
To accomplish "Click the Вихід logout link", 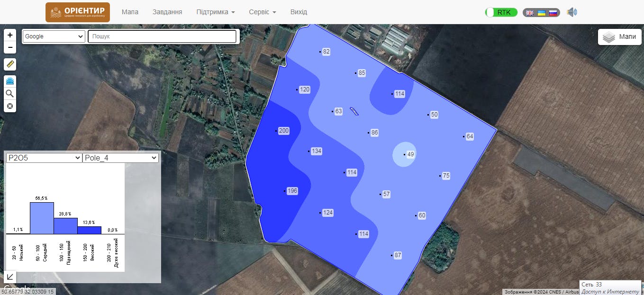I will (x=299, y=12).
